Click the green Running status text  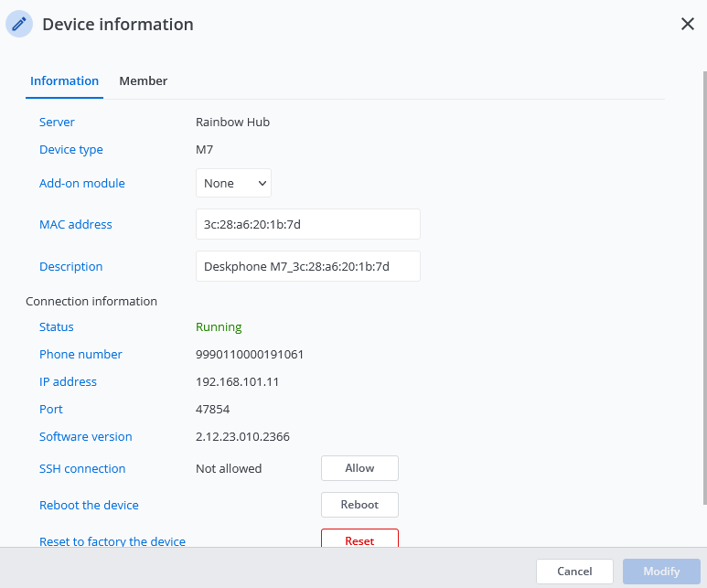click(219, 326)
